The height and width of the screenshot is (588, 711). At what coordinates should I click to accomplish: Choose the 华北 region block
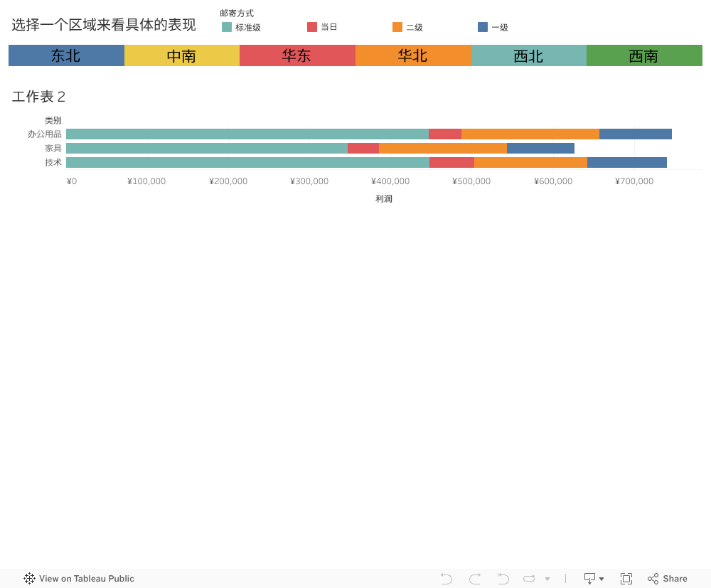point(413,55)
